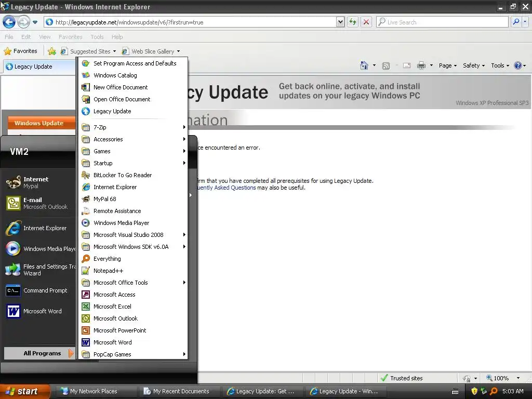Launch Internet Explorer from programs list
Viewport: 532px width, 399px height.
(x=133, y=187)
